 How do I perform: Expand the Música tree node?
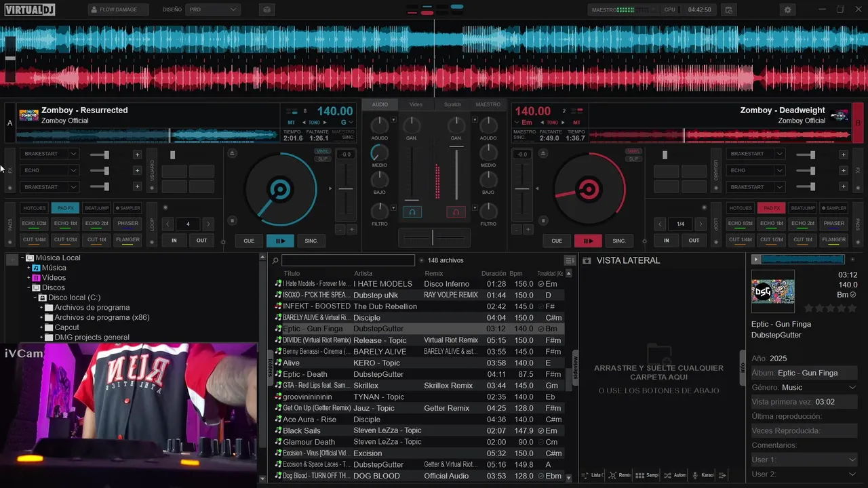point(29,268)
